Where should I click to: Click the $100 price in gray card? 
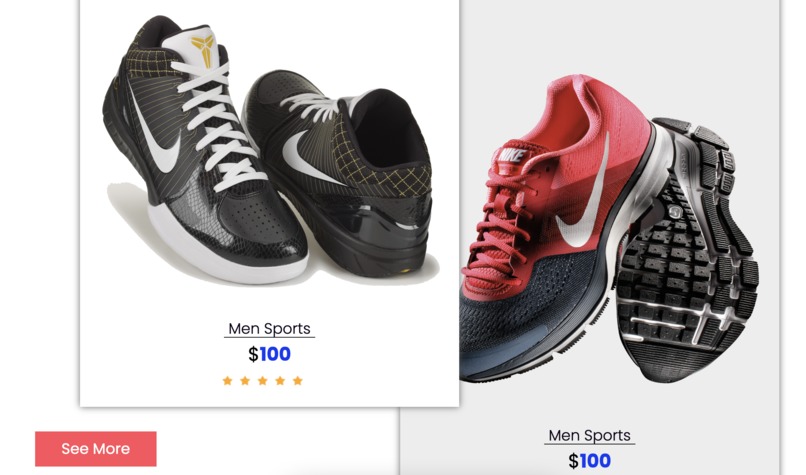coord(590,461)
